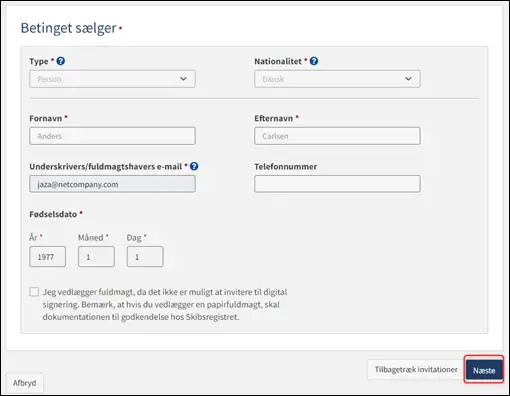The width and height of the screenshot is (510, 396).
Task: Click the Afbryd button
Action: [x=24, y=383]
